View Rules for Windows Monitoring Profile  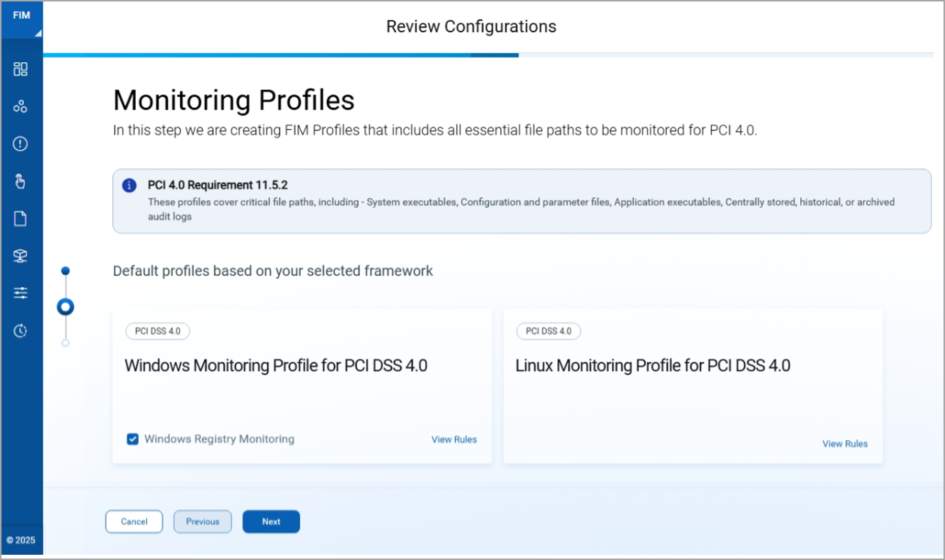point(454,439)
